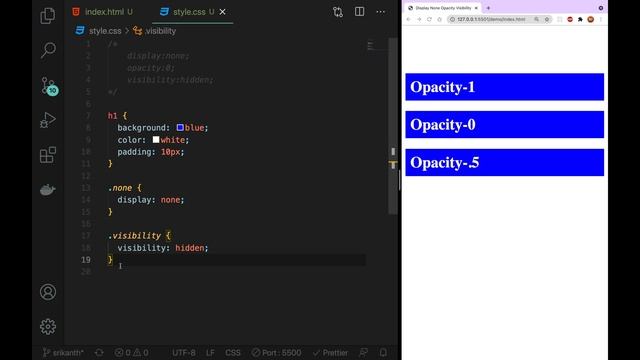Screen dimensions: 640x360
Task: Open a new browser tab
Action: (x=488, y=8)
